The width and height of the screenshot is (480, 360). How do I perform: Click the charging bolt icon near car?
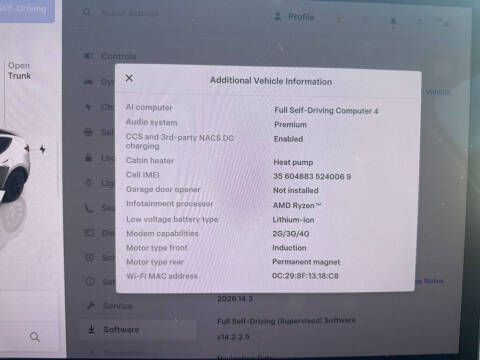click(x=43, y=149)
